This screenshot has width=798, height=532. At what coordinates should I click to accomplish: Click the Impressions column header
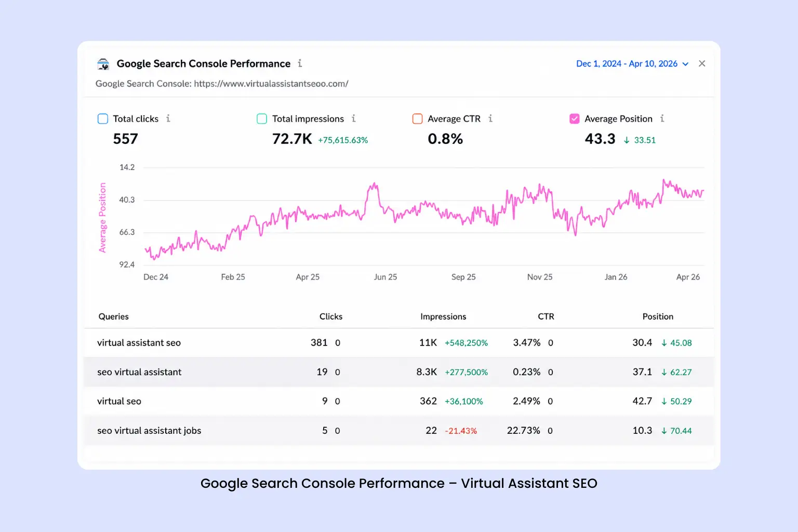pos(443,316)
